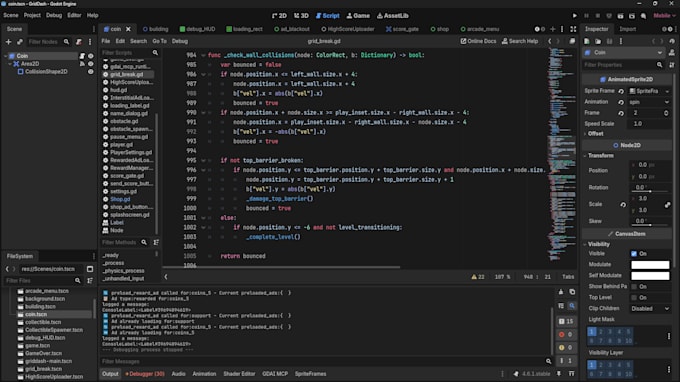Open the Clip Children dropdown
Image resolution: width=680 pixels, height=382 pixels.
click(650, 309)
